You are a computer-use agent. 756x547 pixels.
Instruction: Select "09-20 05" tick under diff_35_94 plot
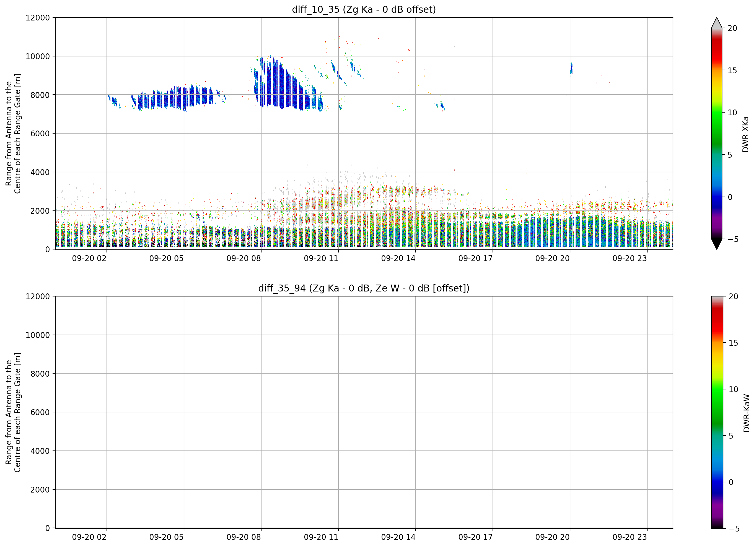[x=166, y=537]
